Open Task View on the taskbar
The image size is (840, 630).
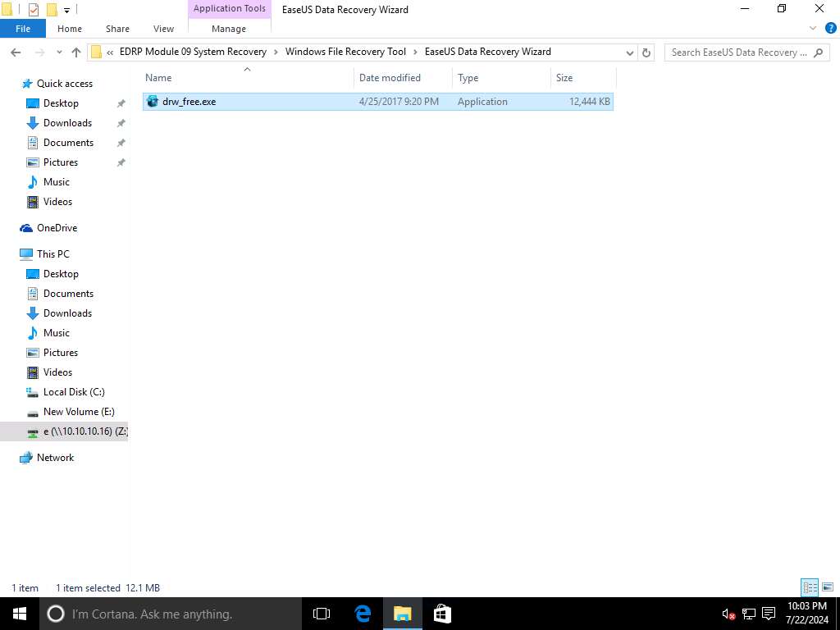pyautogui.click(x=322, y=614)
